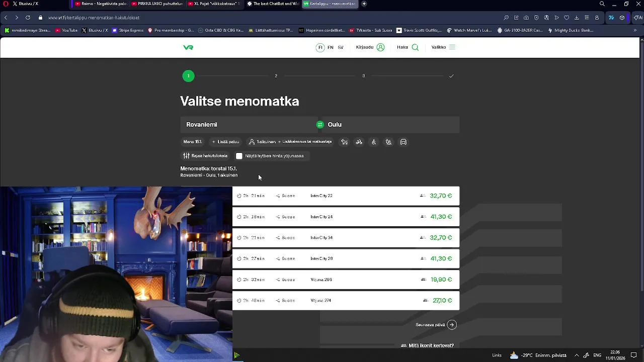Open a new browser tab
The image size is (644, 362).
click(x=364, y=4)
